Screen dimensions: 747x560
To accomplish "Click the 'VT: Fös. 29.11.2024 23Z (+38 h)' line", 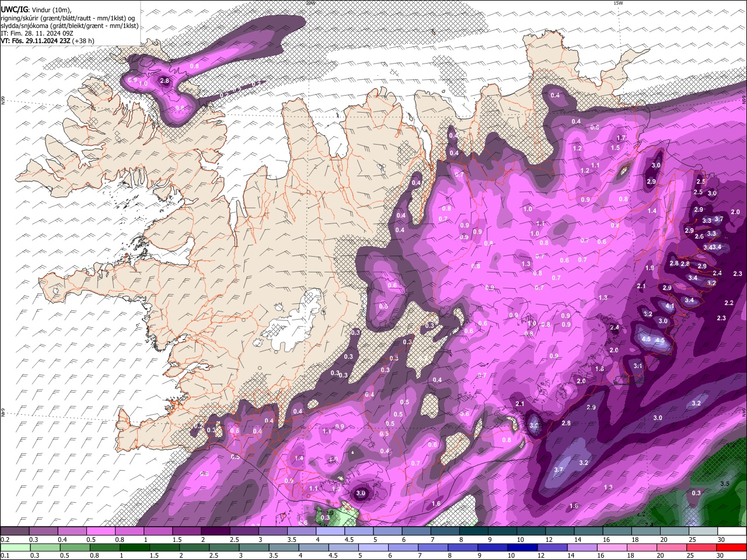I will pos(48,41).
